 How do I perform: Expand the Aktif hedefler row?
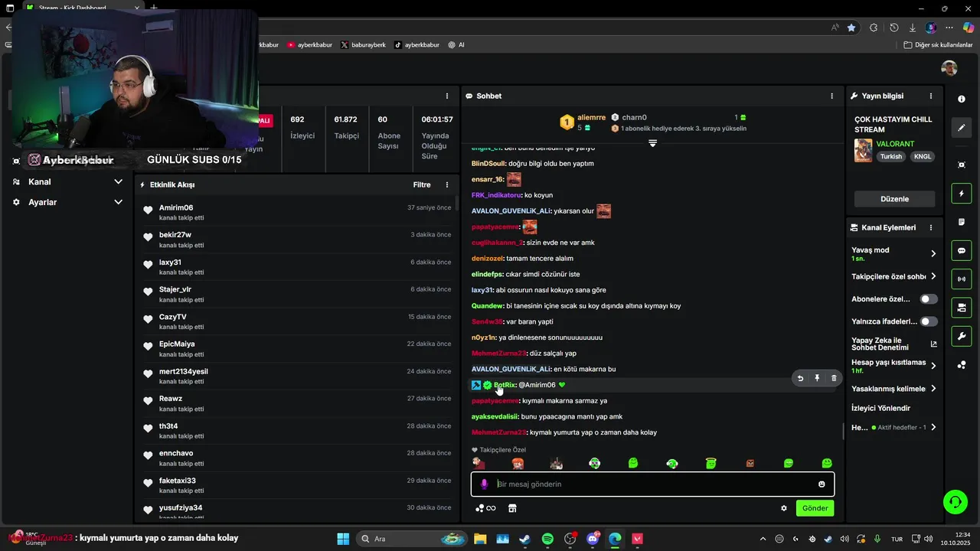(x=894, y=427)
